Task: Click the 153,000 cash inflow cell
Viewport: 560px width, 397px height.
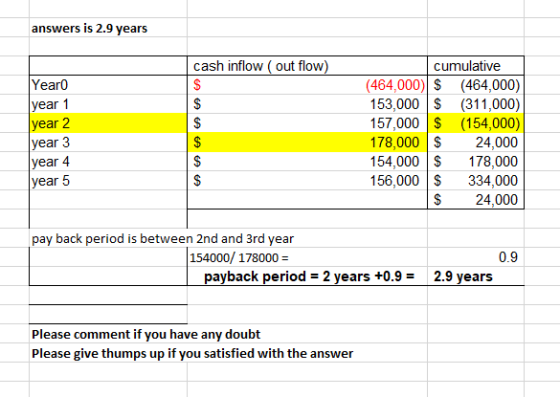Action: click(x=307, y=104)
